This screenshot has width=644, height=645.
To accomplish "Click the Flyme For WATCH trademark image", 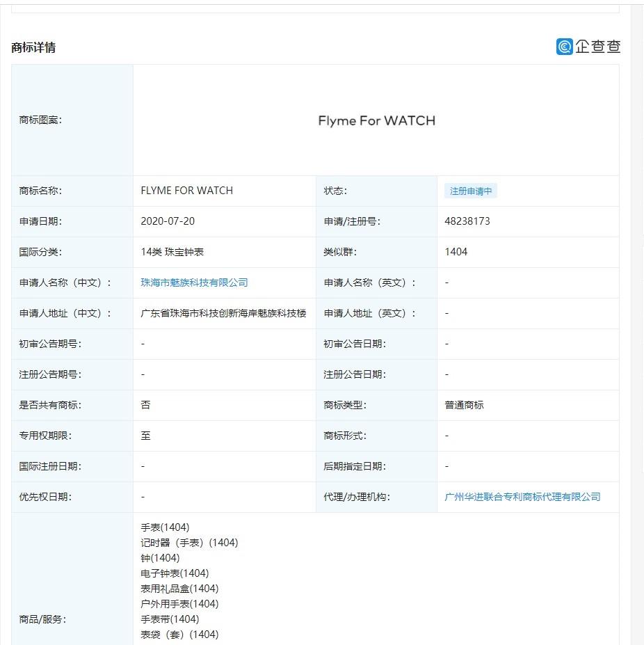I will tap(376, 120).
